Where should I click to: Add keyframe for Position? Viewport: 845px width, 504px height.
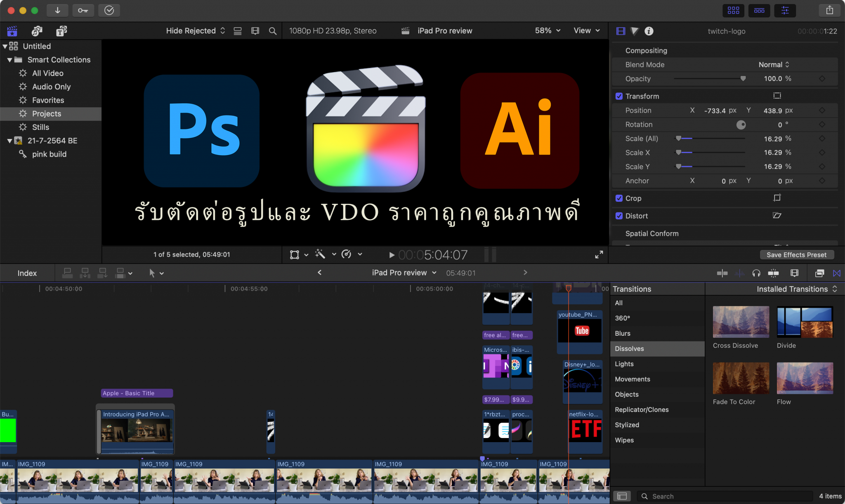822,110
